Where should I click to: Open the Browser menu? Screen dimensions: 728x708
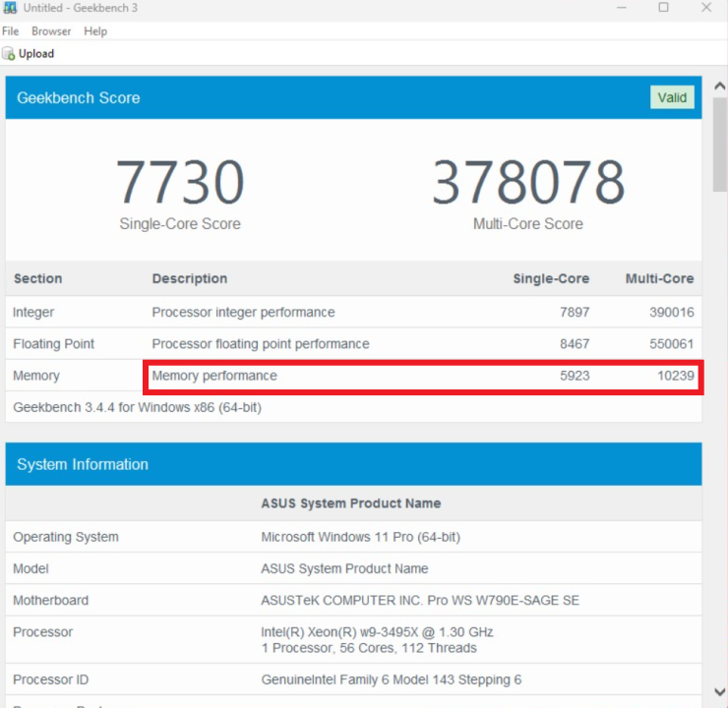click(51, 31)
